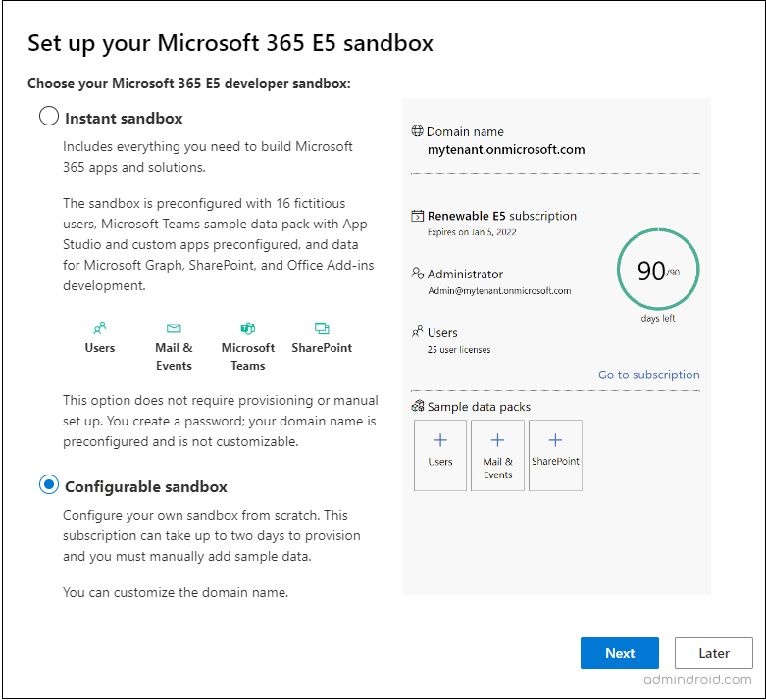The height and width of the screenshot is (700, 766).
Task: Click the Microsoft Teams icon
Action: (248, 328)
